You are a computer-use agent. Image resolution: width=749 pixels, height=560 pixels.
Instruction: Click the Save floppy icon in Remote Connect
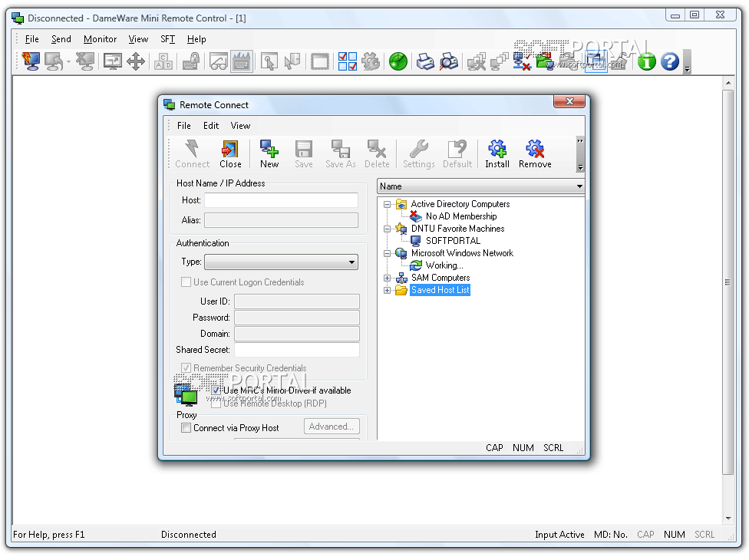[x=304, y=153]
